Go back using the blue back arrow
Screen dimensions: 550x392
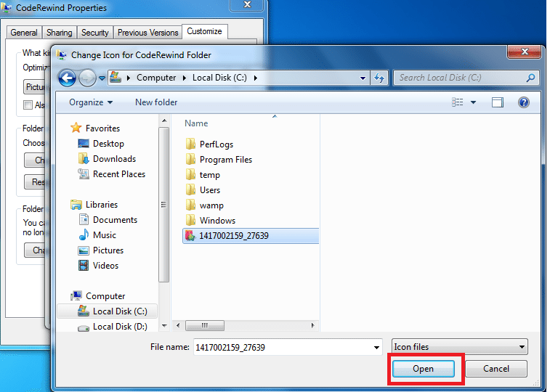pyautogui.click(x=67, y=78)
